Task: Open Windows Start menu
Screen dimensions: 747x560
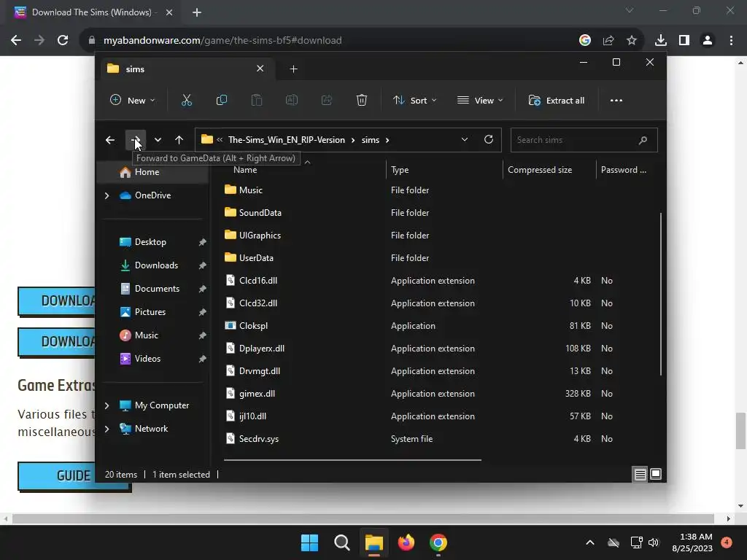Action: (309, 542)
